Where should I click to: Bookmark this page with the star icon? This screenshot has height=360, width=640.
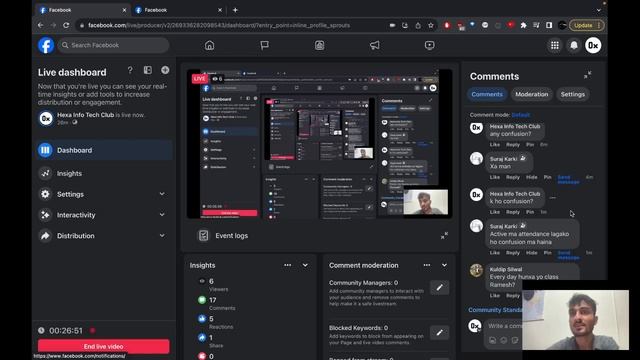(x=431, y=25)
